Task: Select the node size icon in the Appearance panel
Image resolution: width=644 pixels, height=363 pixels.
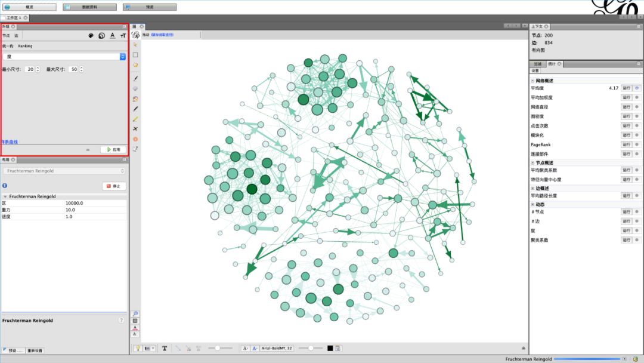Action: tap(102, 36)
